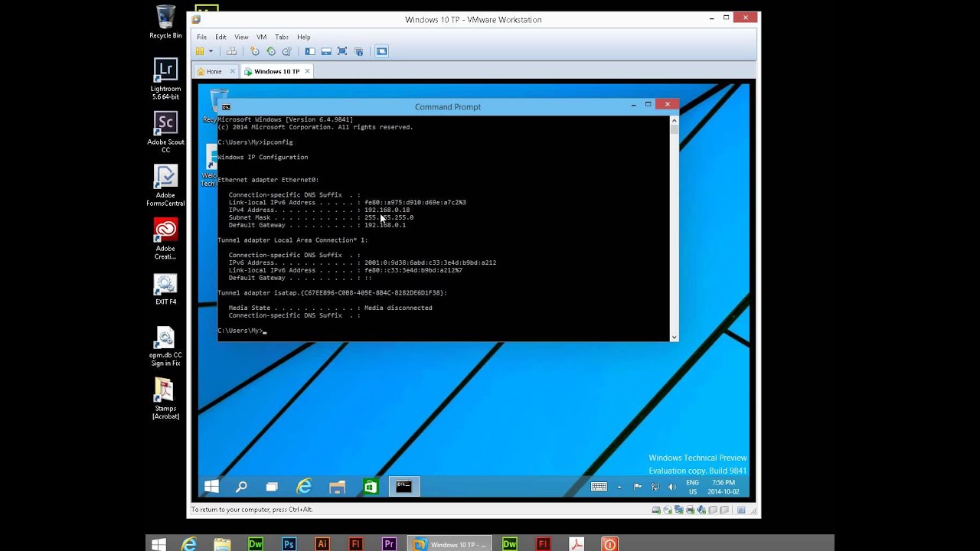Open the snapshot manager tool
The image size is (980, 551).
point(287,51)
